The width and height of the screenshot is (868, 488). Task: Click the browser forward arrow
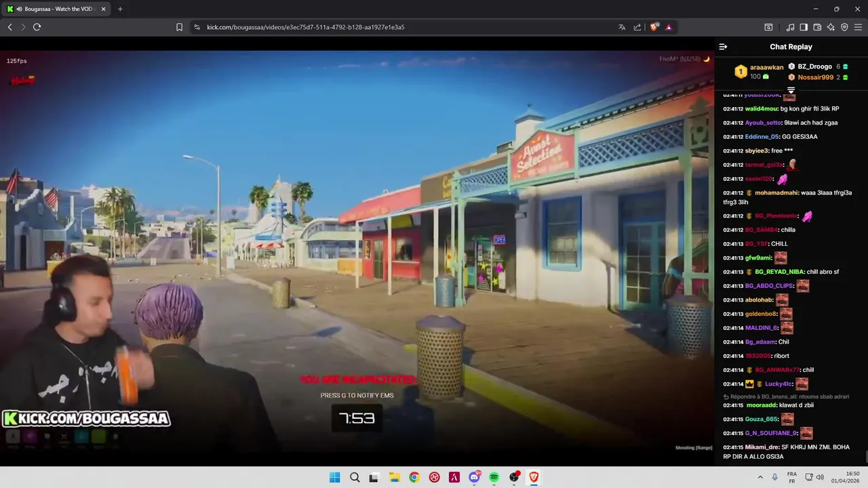(x=23, y=27)
